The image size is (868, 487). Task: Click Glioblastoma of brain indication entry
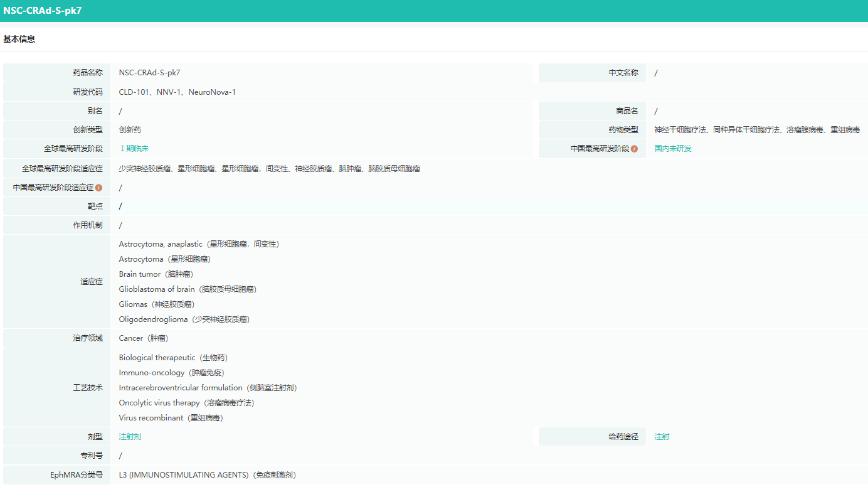point(188,289)
